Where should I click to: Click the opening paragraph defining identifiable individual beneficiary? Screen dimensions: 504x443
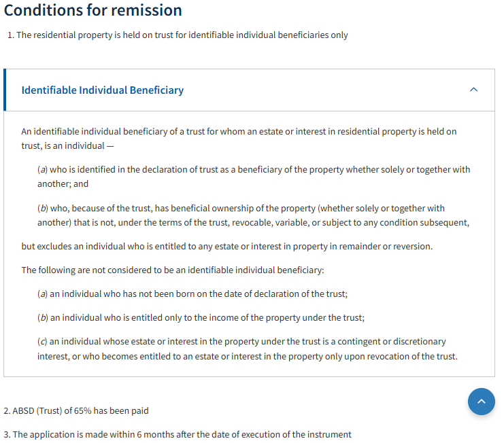pyautogui.click(x=238, y=132)
